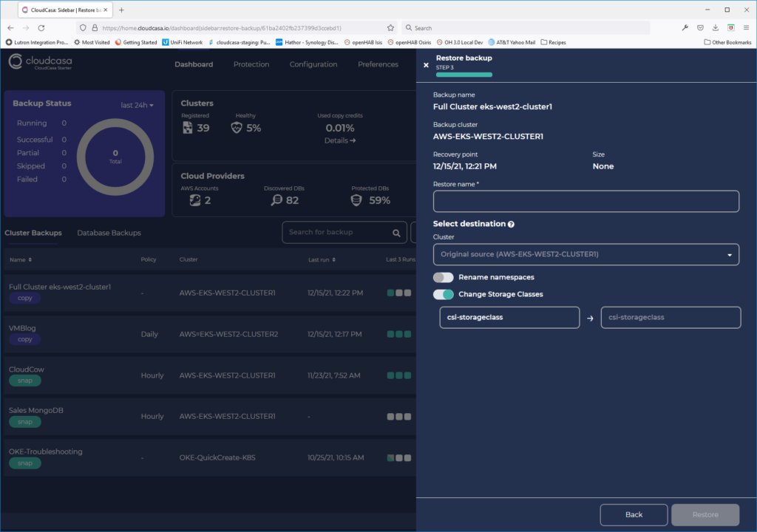This screenshot has height=532, width=757.
Task: Click the browser Search box
Action: pos(526,28)
